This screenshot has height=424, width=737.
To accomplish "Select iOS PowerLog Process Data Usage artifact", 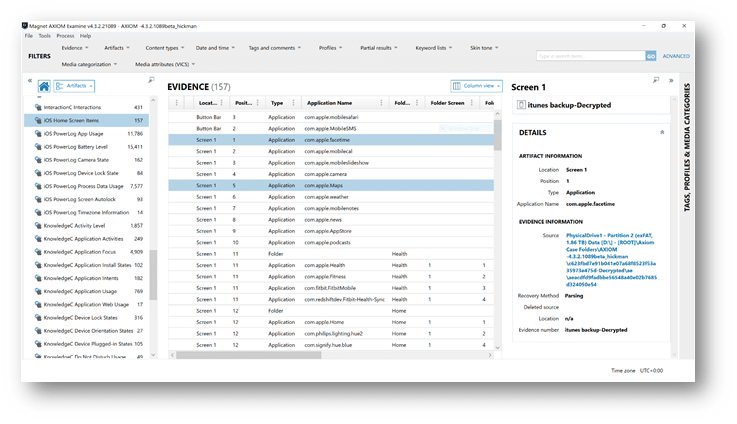I will [87, 186].
